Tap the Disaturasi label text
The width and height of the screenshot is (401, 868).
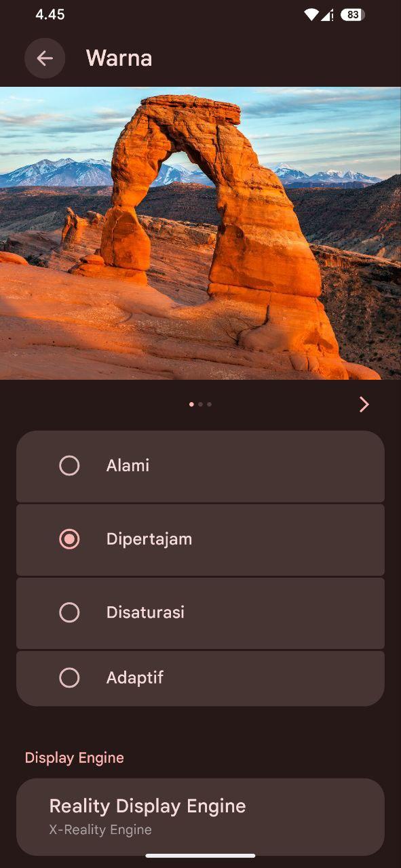tap(145, 612)
